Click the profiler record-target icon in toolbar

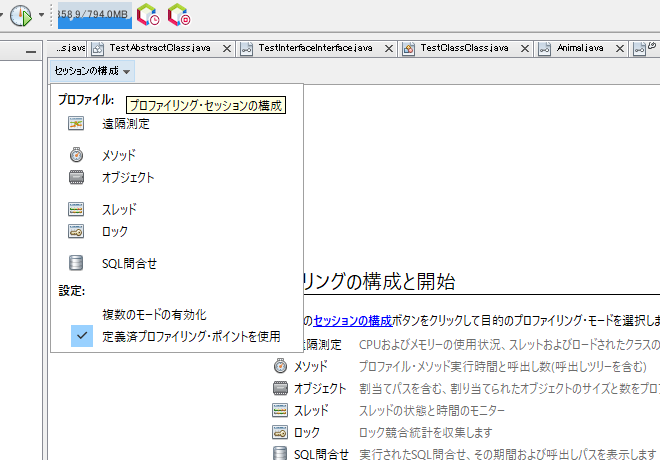tap(179, 15)
